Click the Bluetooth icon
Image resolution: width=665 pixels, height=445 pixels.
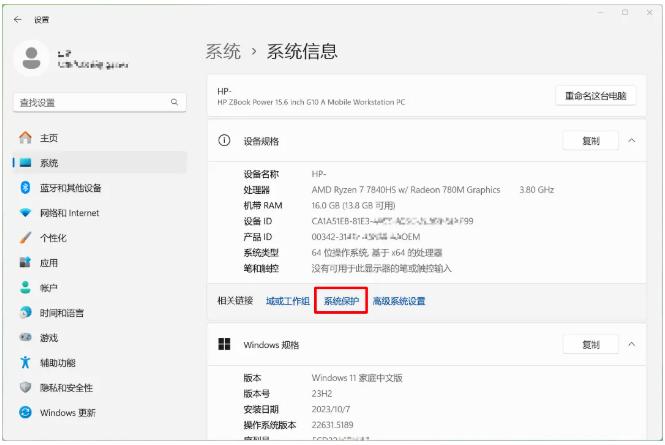coord(25,188)
